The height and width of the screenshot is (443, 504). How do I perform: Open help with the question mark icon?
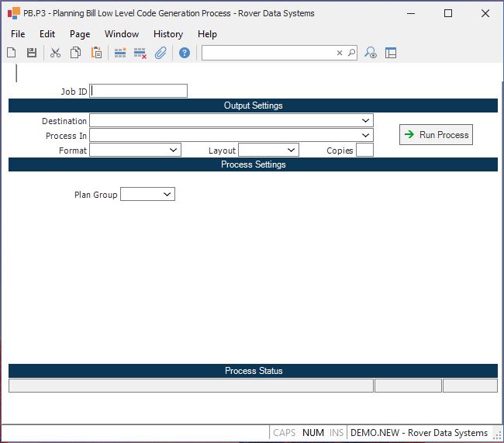pyautogui.click(x=185, y=53)
